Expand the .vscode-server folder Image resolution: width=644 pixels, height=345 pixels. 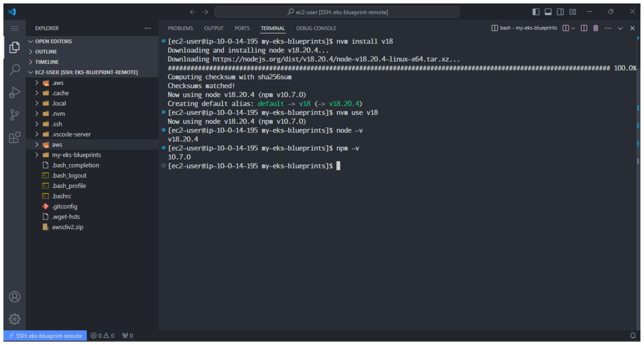(92, 134)
